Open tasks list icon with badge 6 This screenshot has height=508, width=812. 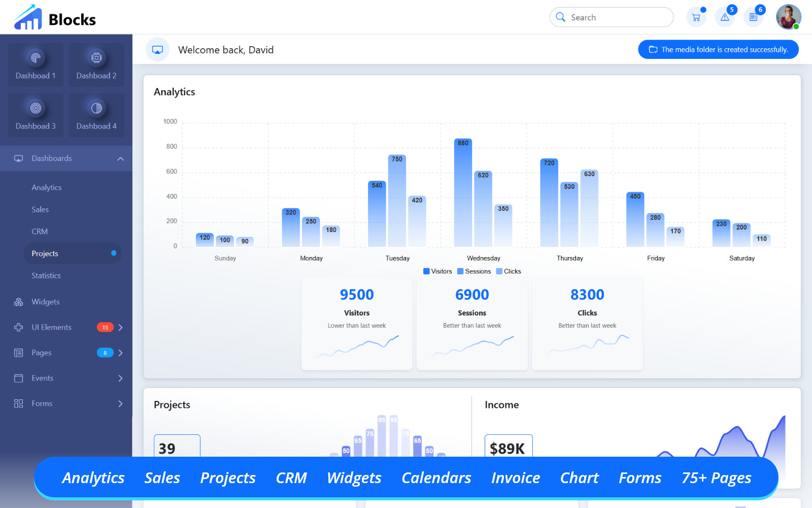(x=754, y=17)
